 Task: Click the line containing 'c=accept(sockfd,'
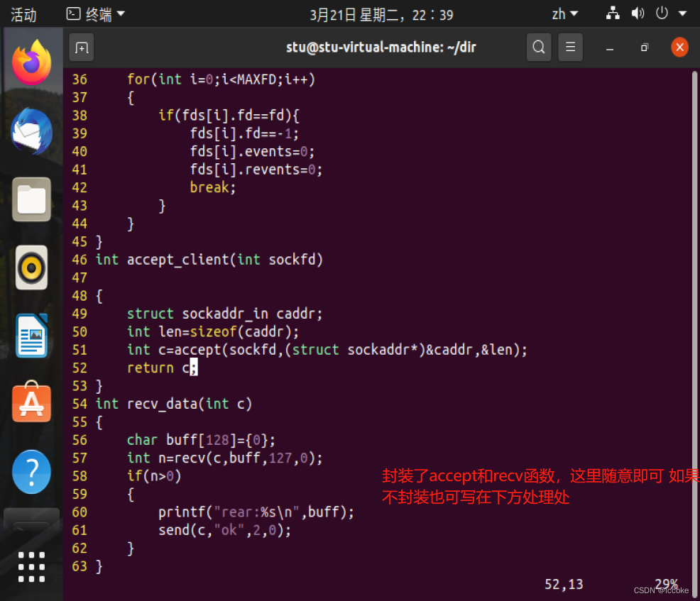click(327, 350)
